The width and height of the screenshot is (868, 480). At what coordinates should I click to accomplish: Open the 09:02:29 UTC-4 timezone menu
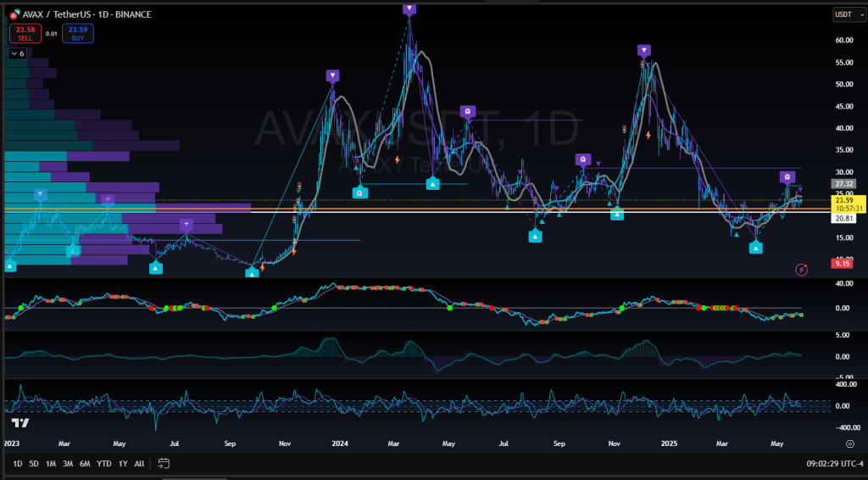coord(836,463)
